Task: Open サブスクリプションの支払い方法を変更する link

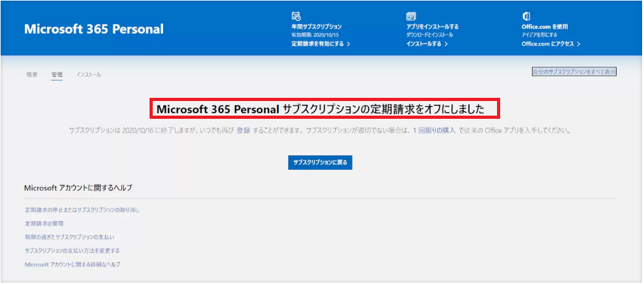Action: pos(73,251)
